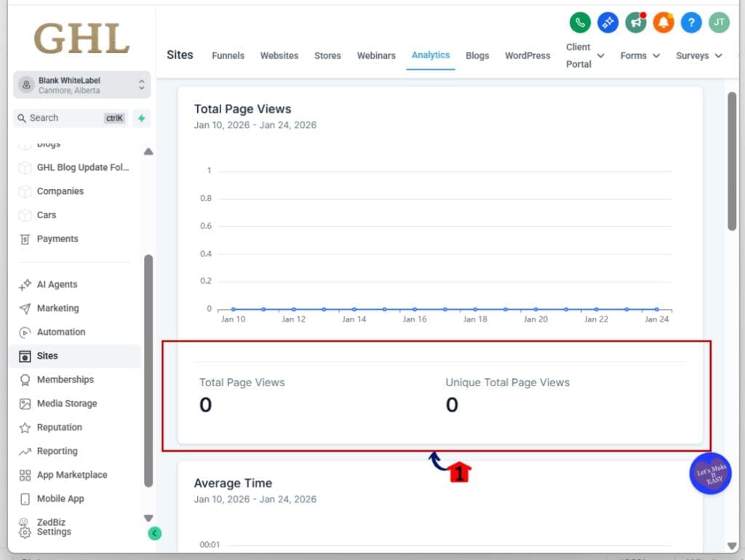The width and height of the screenshot is (745, 560).
Task: Expand the Client Portal dropdown
Action: point(585,56)
